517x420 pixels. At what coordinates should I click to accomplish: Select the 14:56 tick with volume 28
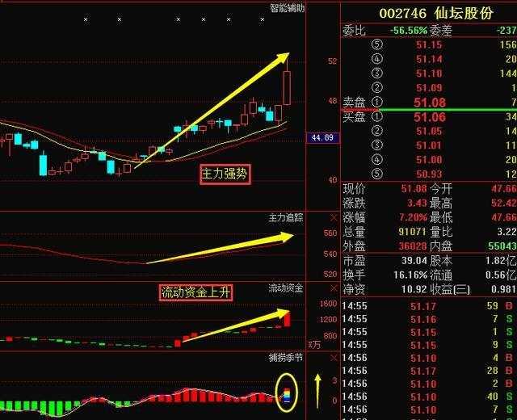[x=429, y=371]
